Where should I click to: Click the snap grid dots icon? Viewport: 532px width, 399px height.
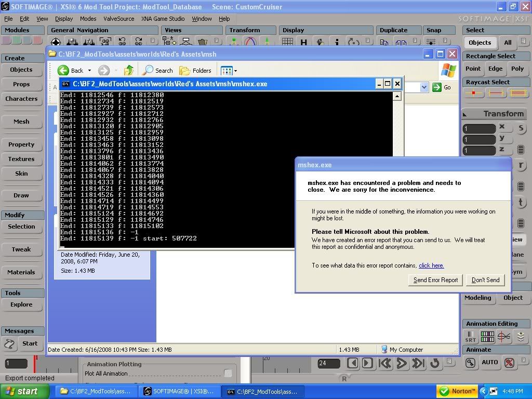pyautogui.click(x=431, y=42)
